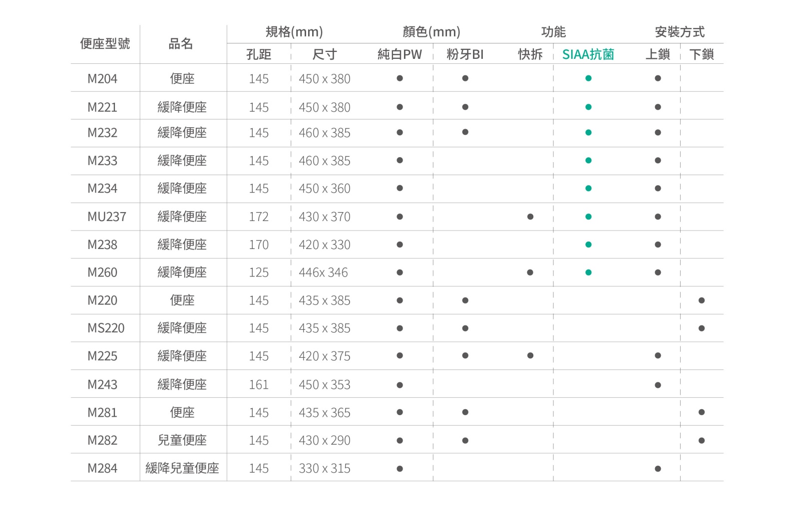The image size is (812, 511).
Task: Select the 快拆 dot for M260
Action: (530, 272)
